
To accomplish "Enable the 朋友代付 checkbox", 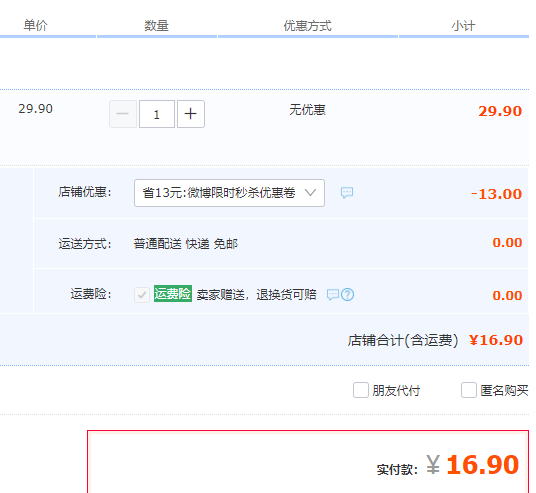I will (x=361, y=390).
